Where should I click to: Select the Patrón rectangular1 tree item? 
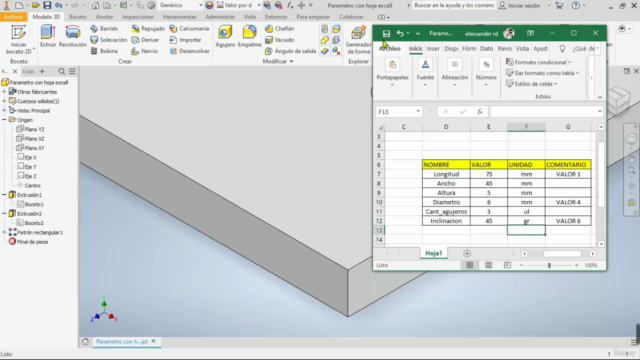coord(36,233)
